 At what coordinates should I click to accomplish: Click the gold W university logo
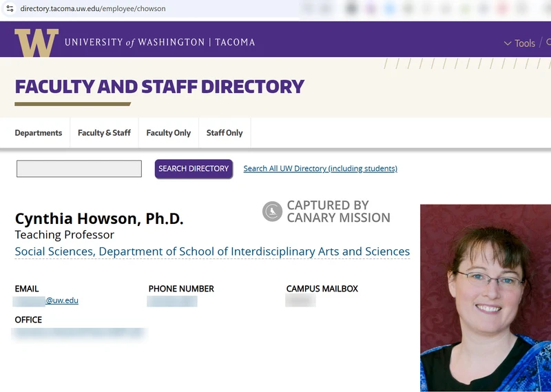click(x=36, y=43)
